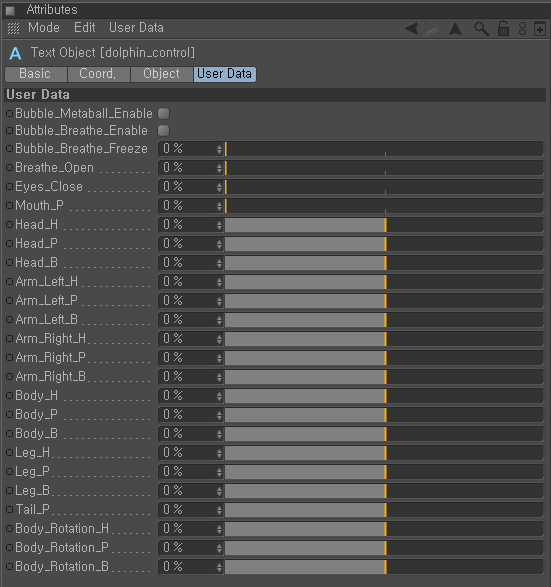Viewport: 551px width, 587px height.
Task: Toggle keyframe dot for Bubble_Breathe_Enable
Action: [10, 131]
